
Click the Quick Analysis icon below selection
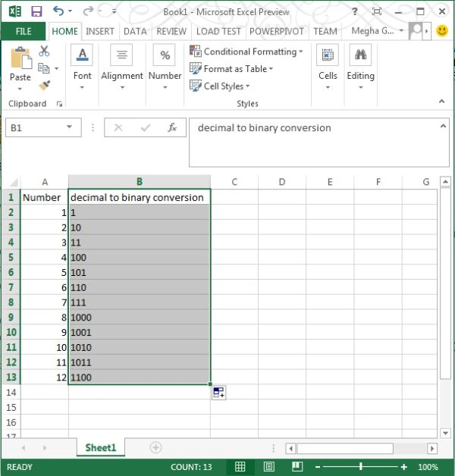tap(218, 392)
